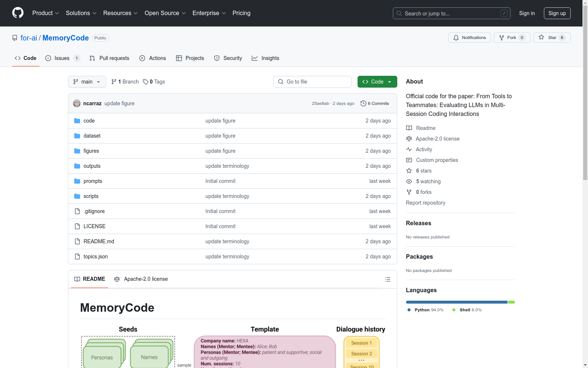Open the Security tab

pos(228,58)
